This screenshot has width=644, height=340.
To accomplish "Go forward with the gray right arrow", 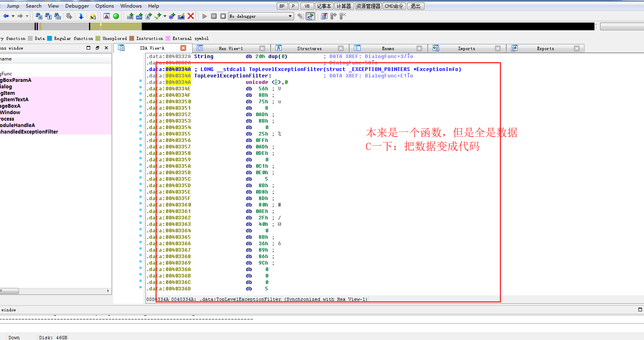I will pos(20,16).
